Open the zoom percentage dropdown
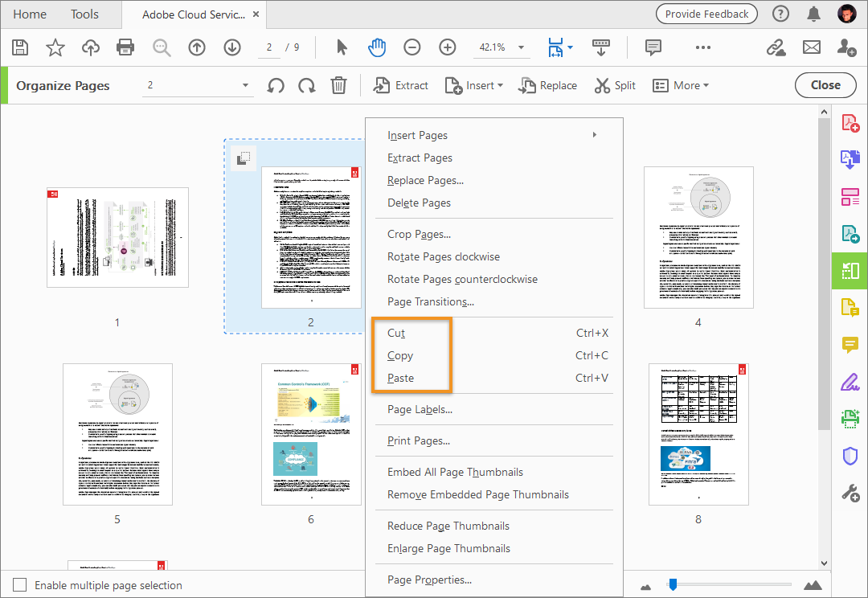 point(519,47)
